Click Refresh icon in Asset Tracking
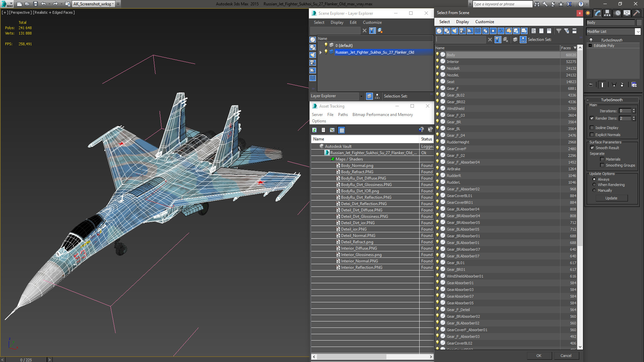Viewport: 644px width, 362px height. coord(314,130)
